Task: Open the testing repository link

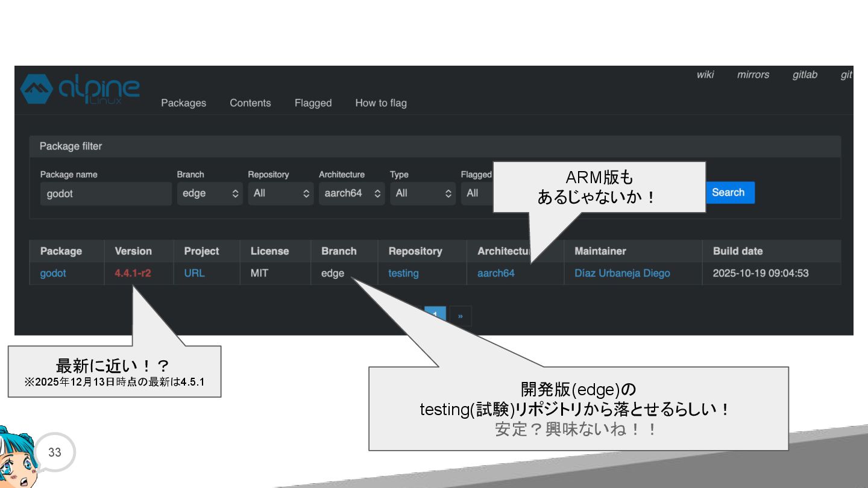Action: [x=403, y=273]
